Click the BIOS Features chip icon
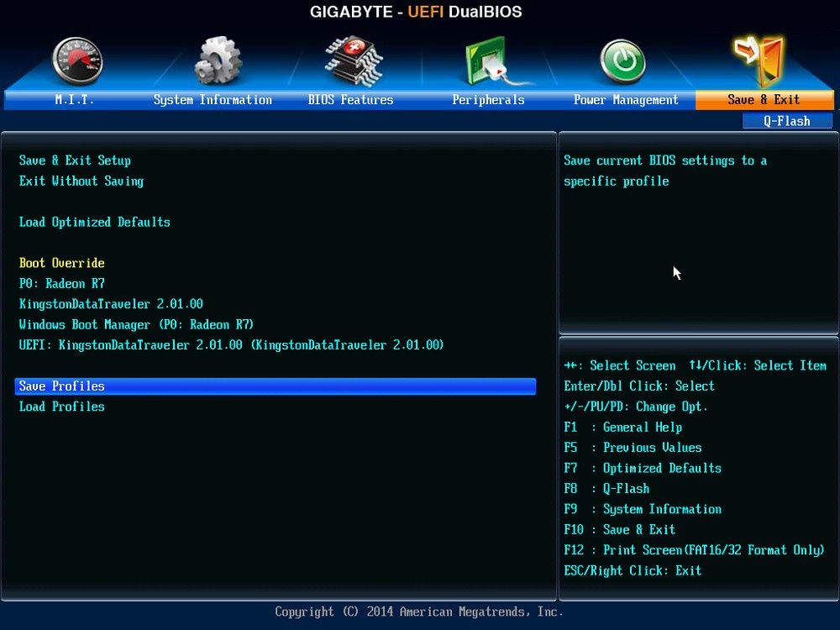This screenshot has height=630, width=840. (x=354, y=61)
